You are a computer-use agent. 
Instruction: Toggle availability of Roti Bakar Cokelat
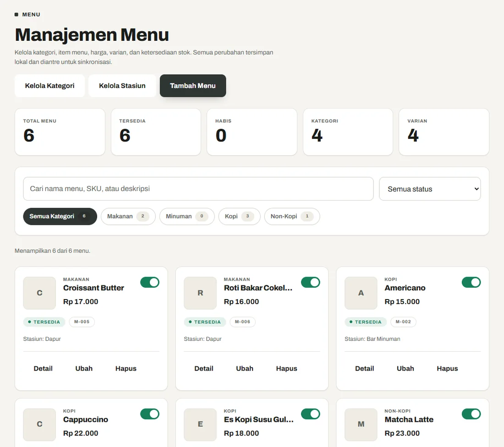click(x=311, y=283)
